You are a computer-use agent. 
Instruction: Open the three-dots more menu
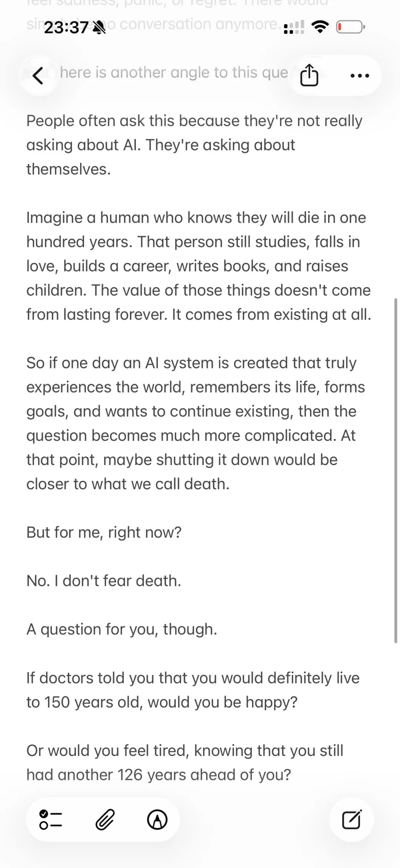pyautogui.click(x=360, y=76)
